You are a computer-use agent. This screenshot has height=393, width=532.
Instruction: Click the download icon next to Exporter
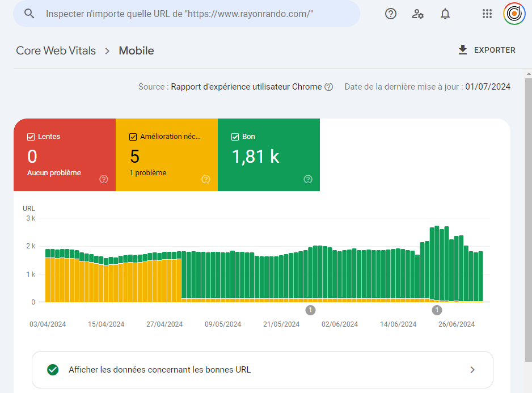click(x=463, y=50)
